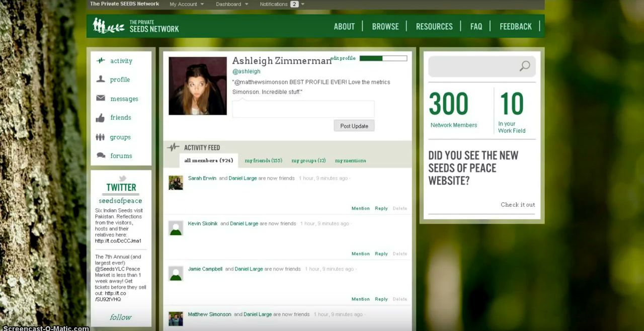Open Sarah Erwin's avatar thumbnail
Screen dimensions: 644x331
[x=176, y=183]
